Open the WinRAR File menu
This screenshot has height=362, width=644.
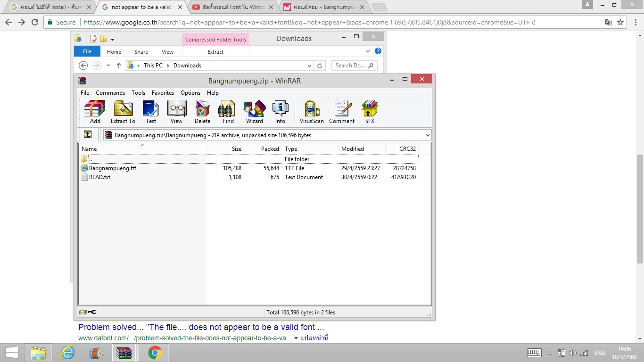(85, 93)
